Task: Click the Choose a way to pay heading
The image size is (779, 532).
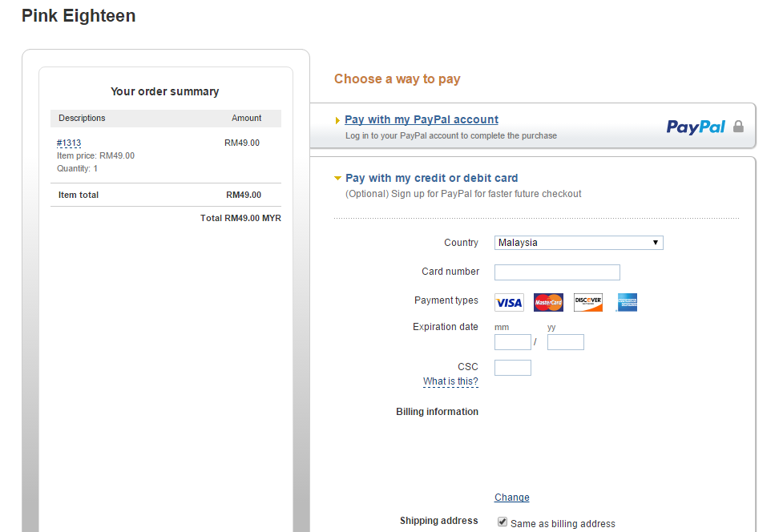Action: (x=397, y=79)
